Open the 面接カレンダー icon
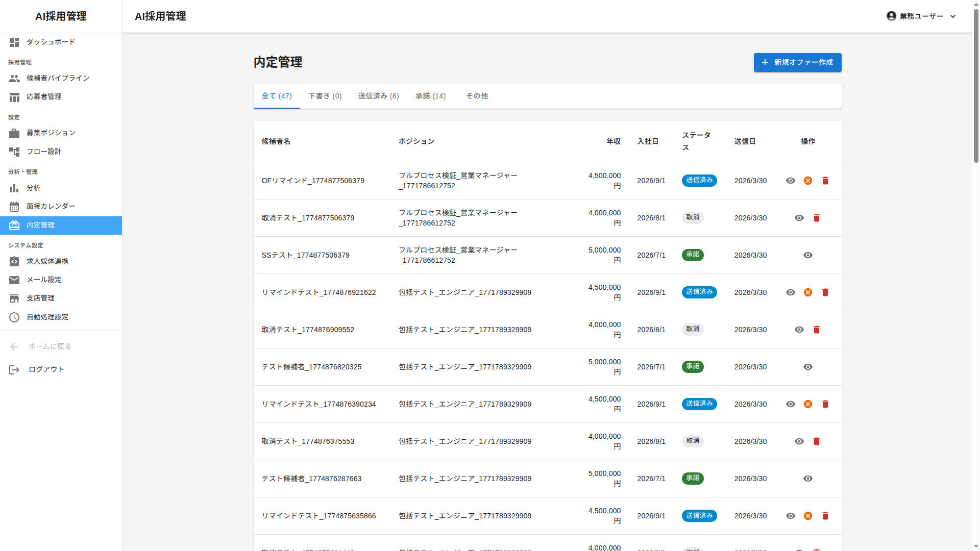This screenshot has height=551, width=980. 14,206
